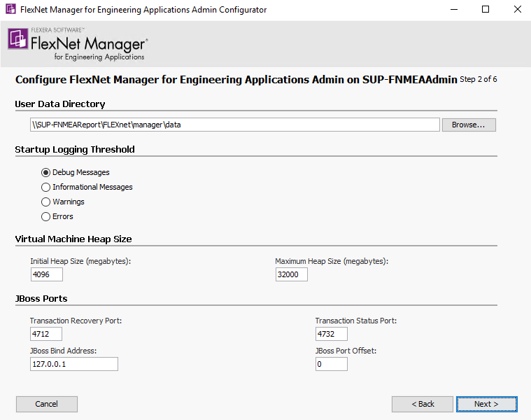
Task: Click the 'Virtual Machine Heap Size' heading
Action: (x=73, y=239)
